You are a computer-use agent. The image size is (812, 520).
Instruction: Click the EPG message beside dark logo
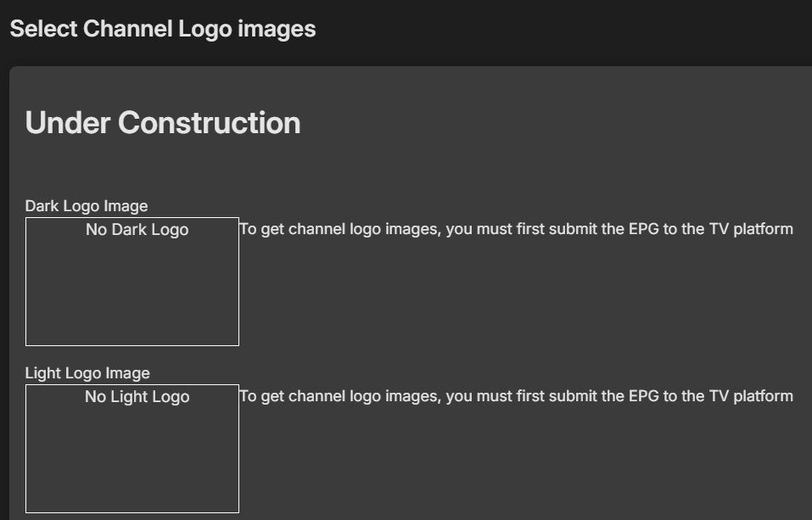pos(516,229)
